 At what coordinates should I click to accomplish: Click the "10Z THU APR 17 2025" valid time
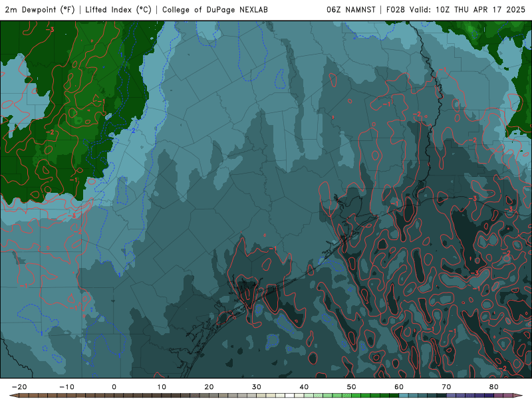[480, 10]
